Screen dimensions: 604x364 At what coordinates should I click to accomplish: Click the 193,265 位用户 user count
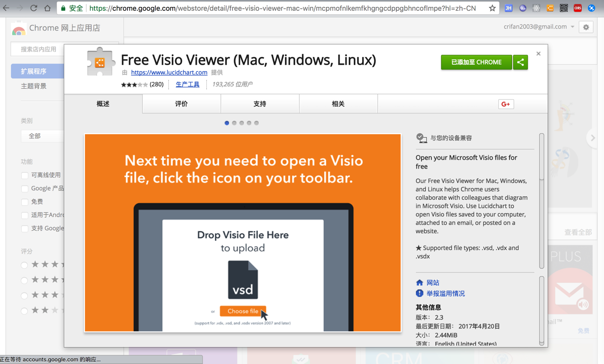tap(232, 84)
